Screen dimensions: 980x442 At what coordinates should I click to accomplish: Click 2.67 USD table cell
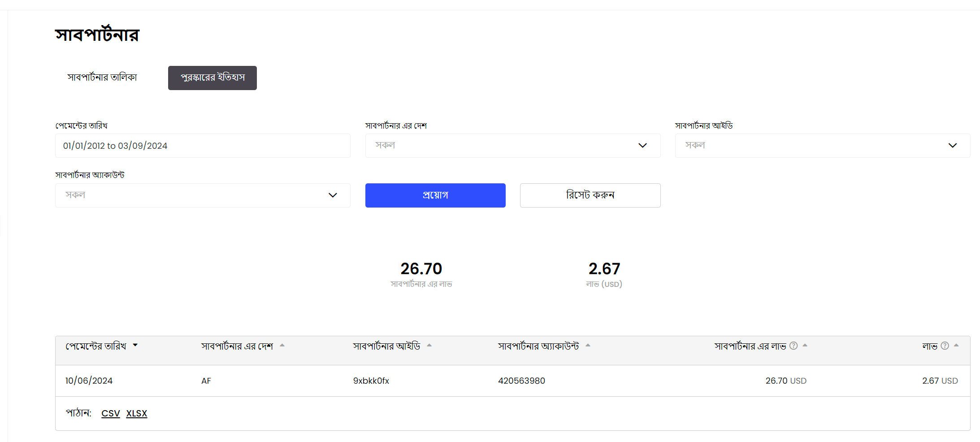point(940,381)
